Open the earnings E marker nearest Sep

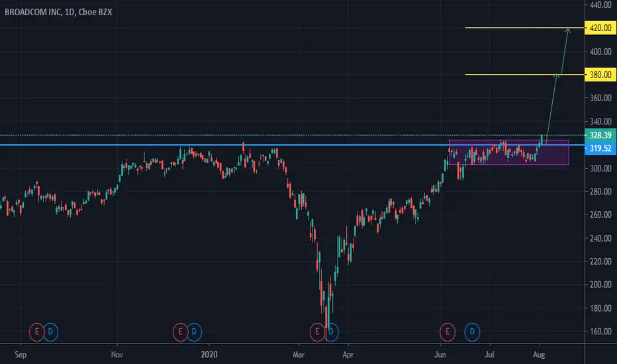(36, 332)
